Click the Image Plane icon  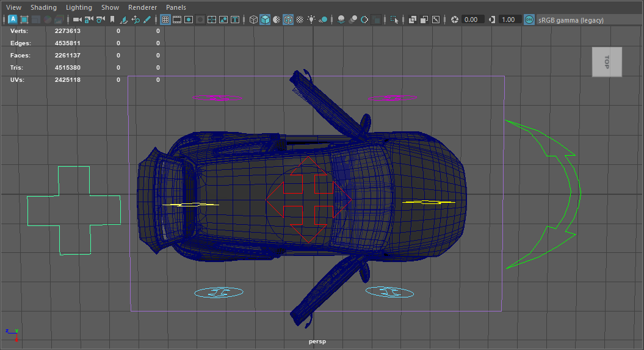[x=123, y=20]
